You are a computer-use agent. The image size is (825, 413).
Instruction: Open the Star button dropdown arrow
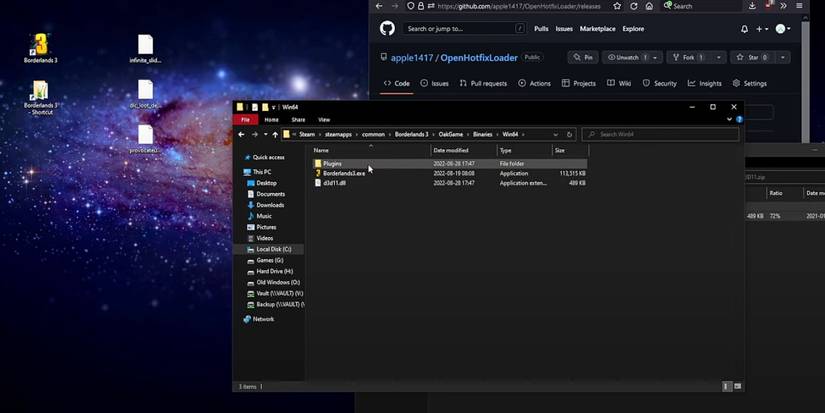tap(783, 57)
